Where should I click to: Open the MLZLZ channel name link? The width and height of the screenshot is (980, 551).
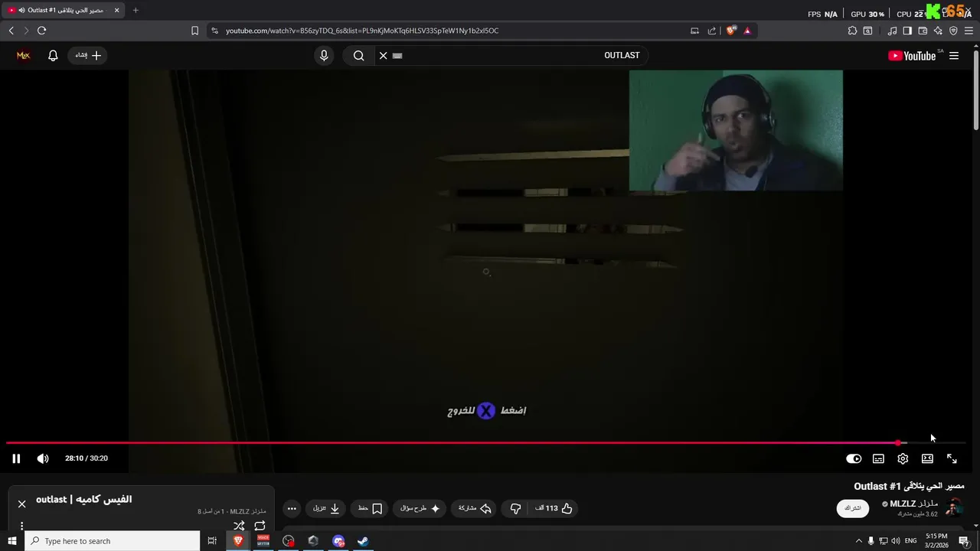(x=914, y=504)
